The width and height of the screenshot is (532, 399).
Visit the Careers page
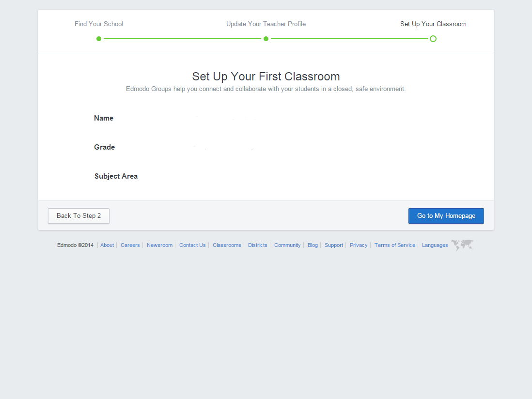coord(130,245)
